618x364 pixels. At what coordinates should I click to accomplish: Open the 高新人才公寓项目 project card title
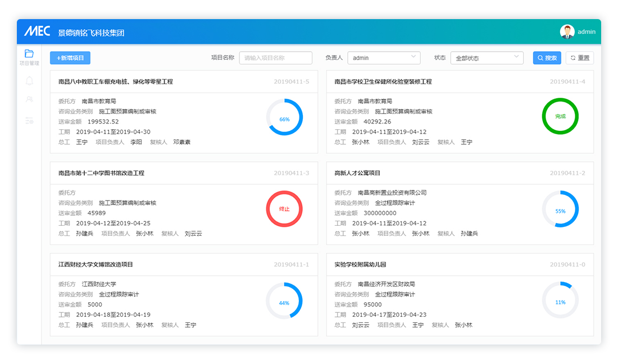(x=357, y=173)
